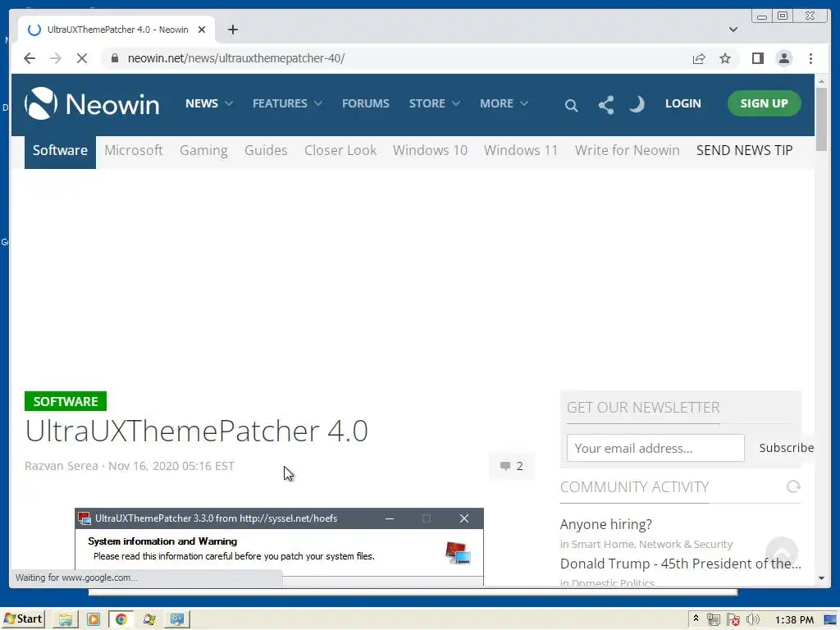Image resolution: width=840 pixels, height=630 pixels.
Task: Click the green SOFTWARE category badge
Action: [66, 401]
